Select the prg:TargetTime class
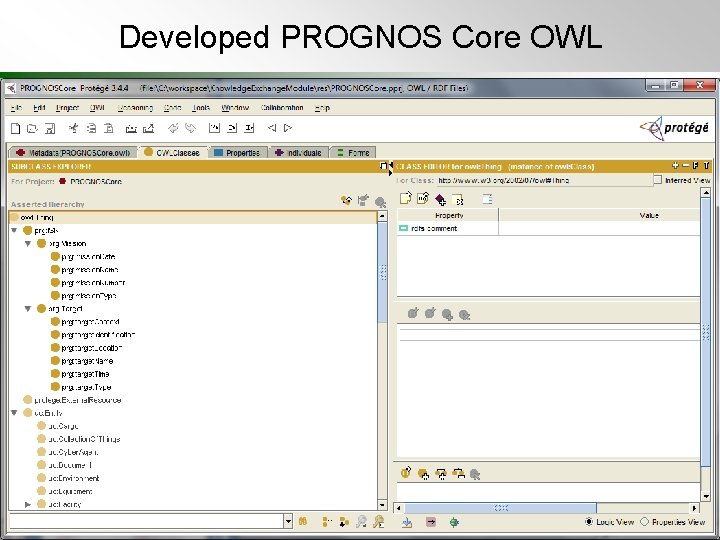The height and width of the screenshot is (540, 720). tap(85, 374)
